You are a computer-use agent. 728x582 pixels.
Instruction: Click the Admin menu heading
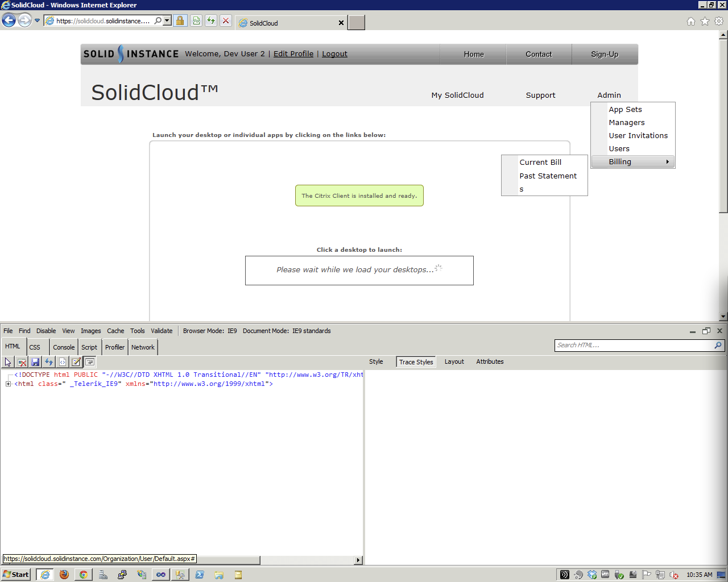[x=609, y=95]
